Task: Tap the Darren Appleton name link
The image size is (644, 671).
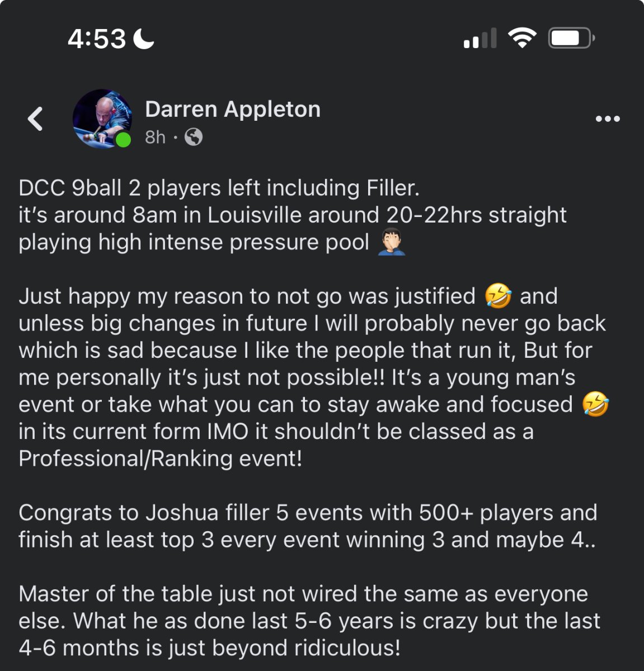Action: [232, 109]
